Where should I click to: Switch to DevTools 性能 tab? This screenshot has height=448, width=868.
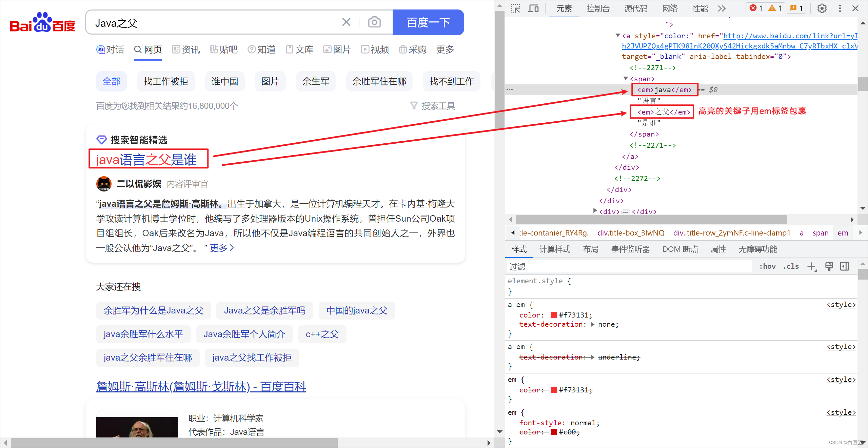pyautogui.click(x=700, y=8)
